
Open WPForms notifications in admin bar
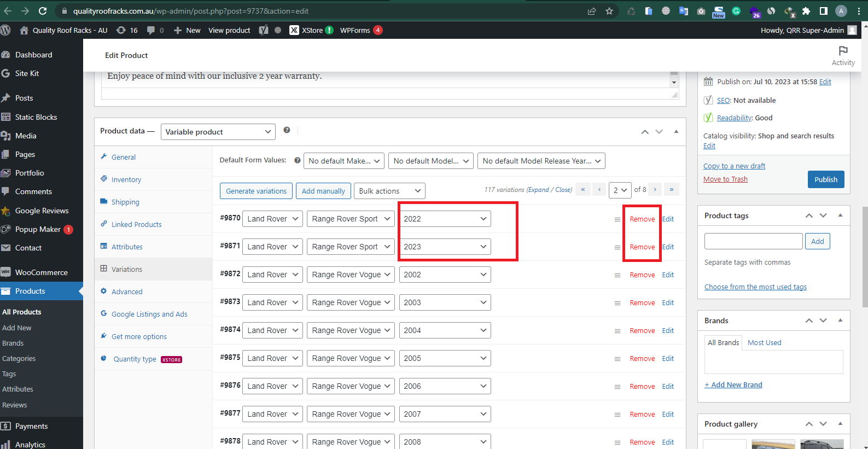[x=361, y=30]
